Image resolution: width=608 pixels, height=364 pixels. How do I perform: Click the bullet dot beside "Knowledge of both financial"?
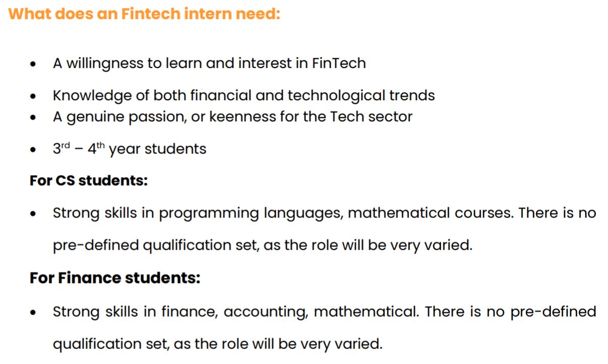(33, 96)
